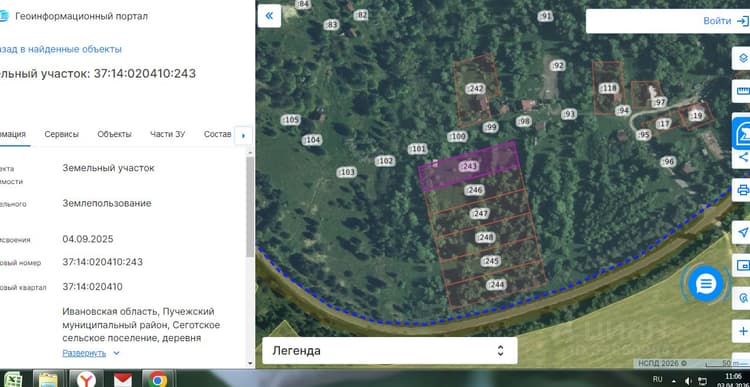The width and height of the screenshot is (750, 387).
Task: Click the Развернуть link to expand address
Action: (84, 353)
